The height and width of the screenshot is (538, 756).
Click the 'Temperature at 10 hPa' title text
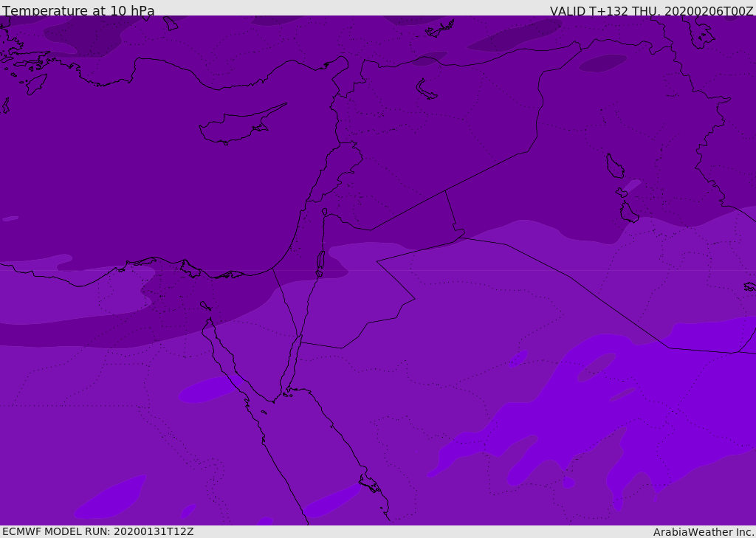(x=78, y=10)
